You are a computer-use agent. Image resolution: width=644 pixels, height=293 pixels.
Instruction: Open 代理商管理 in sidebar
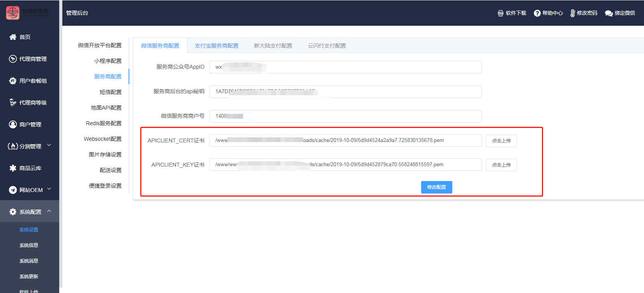[x=33, y=59]
